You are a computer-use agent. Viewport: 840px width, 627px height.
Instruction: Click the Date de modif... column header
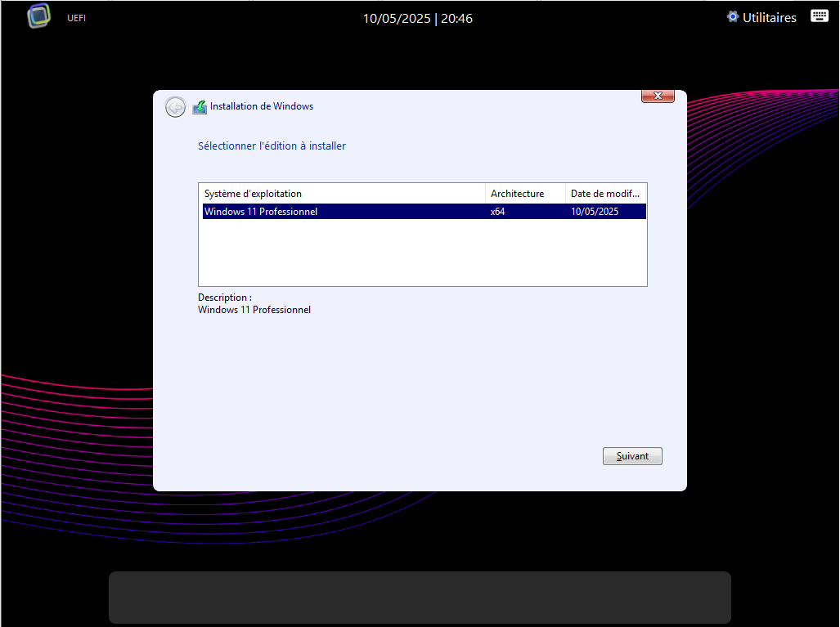(x=606, y=194)
